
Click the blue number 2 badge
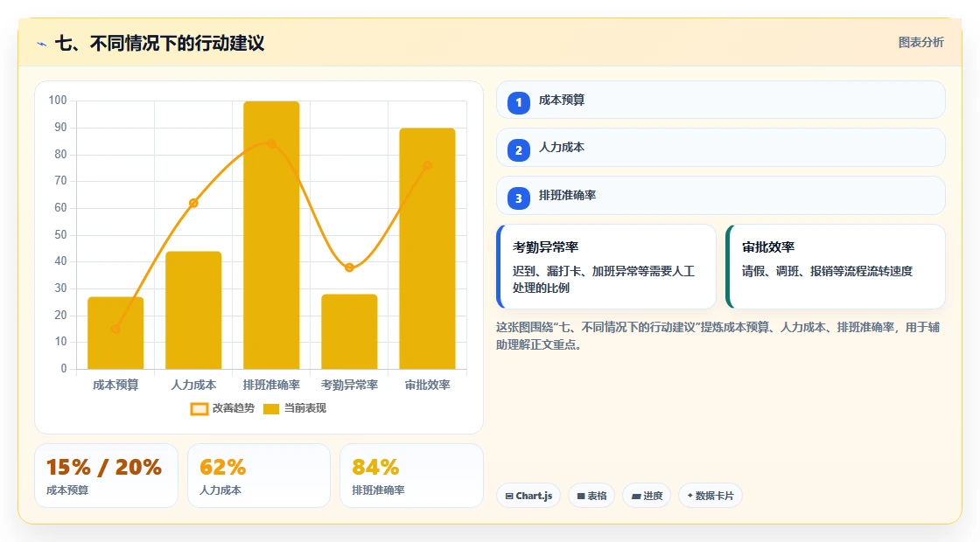point(518,150)
